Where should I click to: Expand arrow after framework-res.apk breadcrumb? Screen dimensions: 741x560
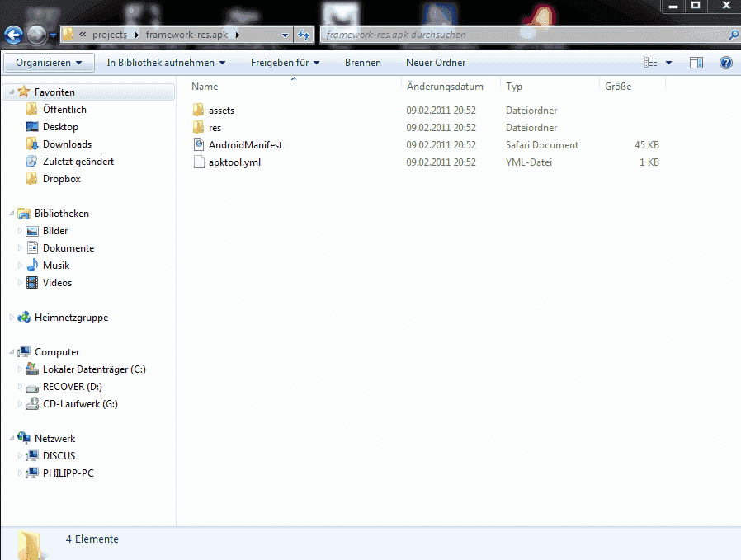(237, 35)
